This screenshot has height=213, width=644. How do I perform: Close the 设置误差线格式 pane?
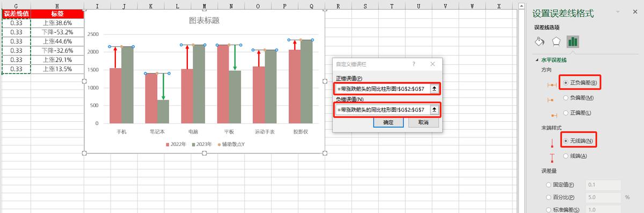(635, 12)
